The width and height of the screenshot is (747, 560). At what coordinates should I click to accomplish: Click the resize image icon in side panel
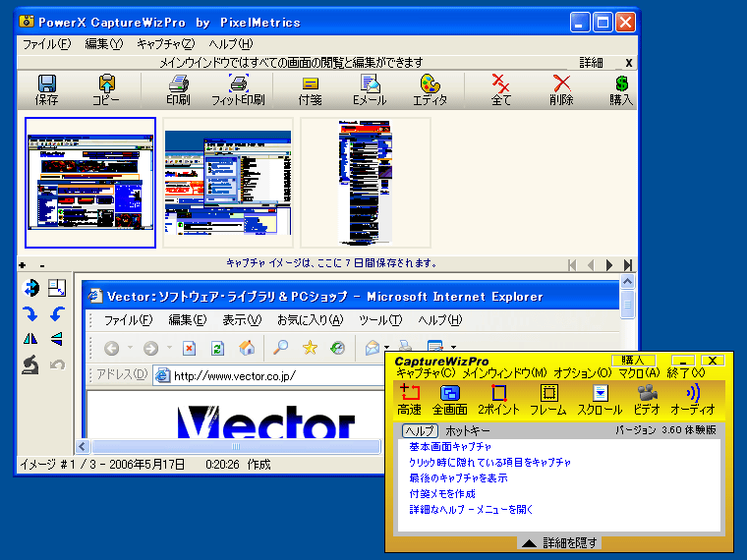pyautogui.click(x=57, y=288)
